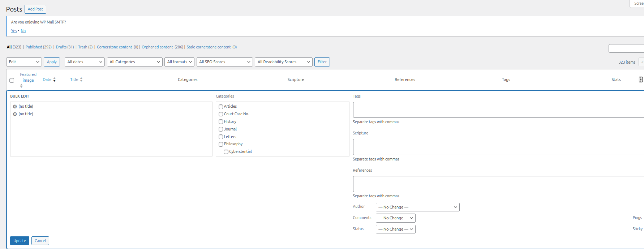
Task: Tick the Philosophy category checkbox
Action: (x=221, y=144)
